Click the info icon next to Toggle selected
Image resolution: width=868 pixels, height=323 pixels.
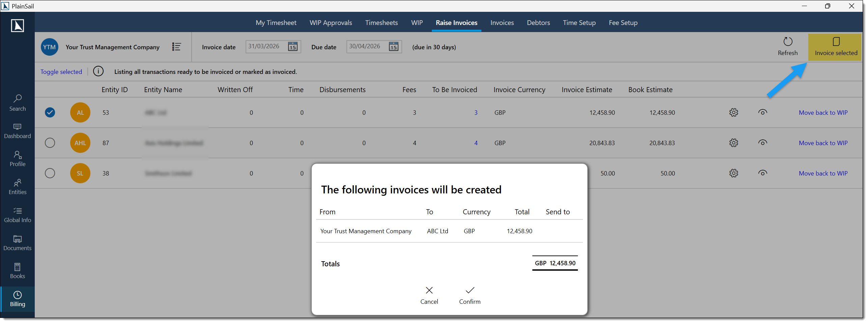click(x=98, y=71)
